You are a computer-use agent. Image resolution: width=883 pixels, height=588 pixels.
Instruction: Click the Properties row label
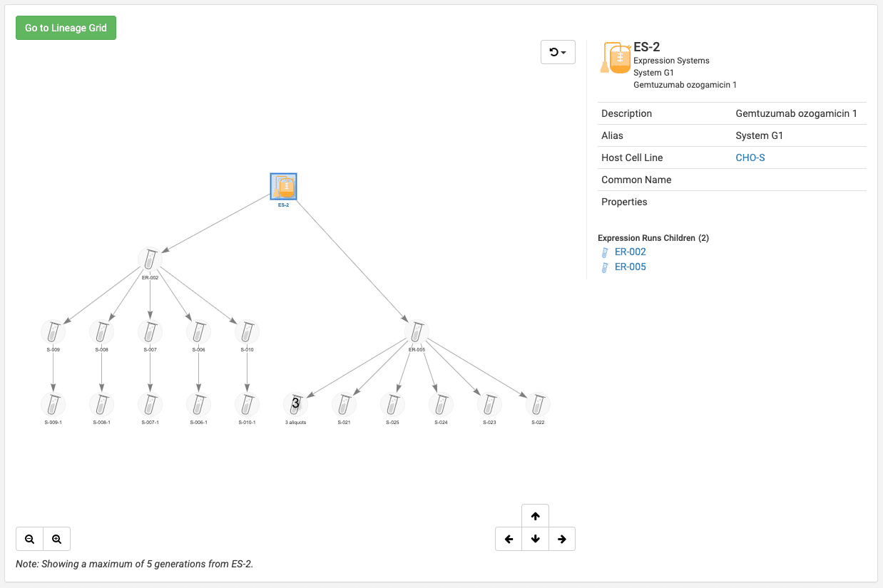pyautogui.click(x=624, y=202)
